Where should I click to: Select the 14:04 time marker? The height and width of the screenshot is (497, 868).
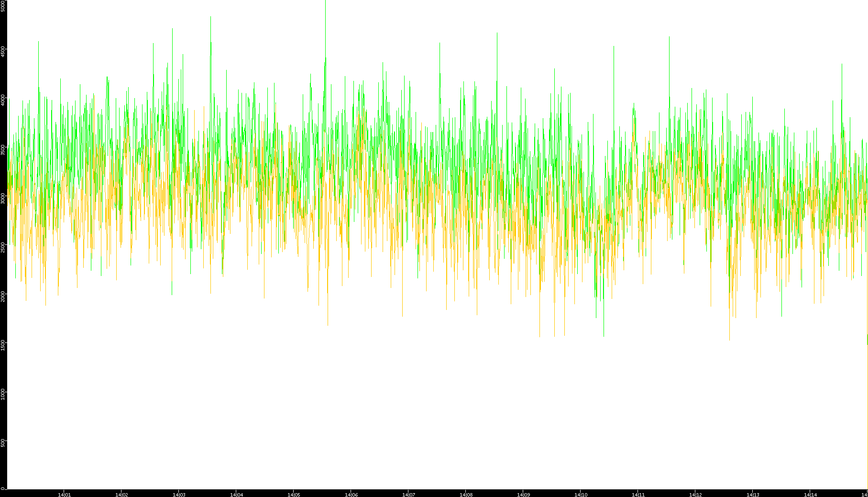coord(236,494)
